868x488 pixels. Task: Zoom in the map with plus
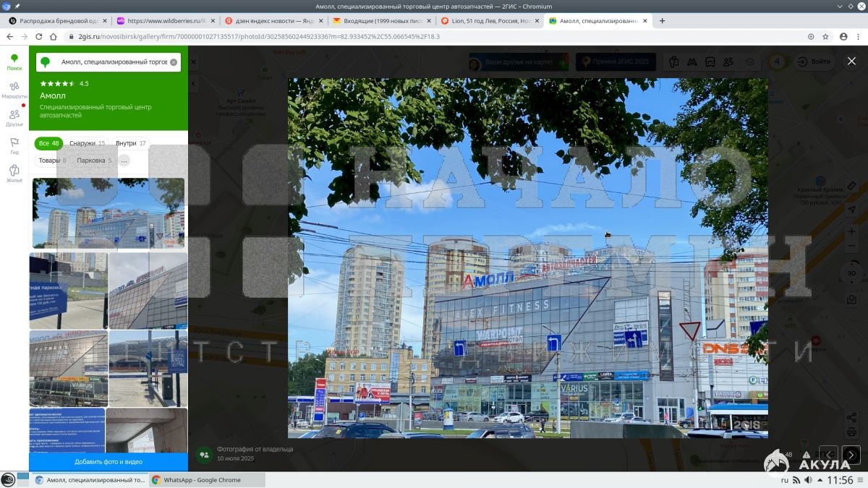(851, 231)
